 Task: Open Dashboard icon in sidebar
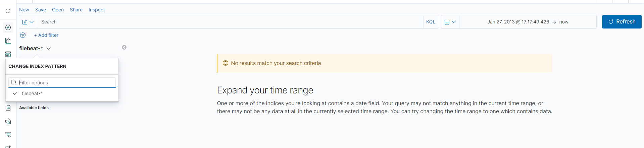tap(8, 54)
